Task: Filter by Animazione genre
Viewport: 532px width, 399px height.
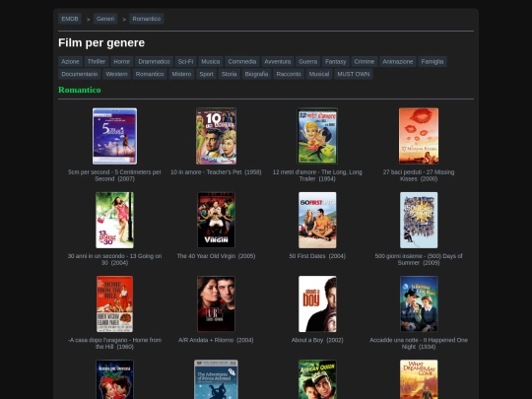Action: [x=398, y=62]
